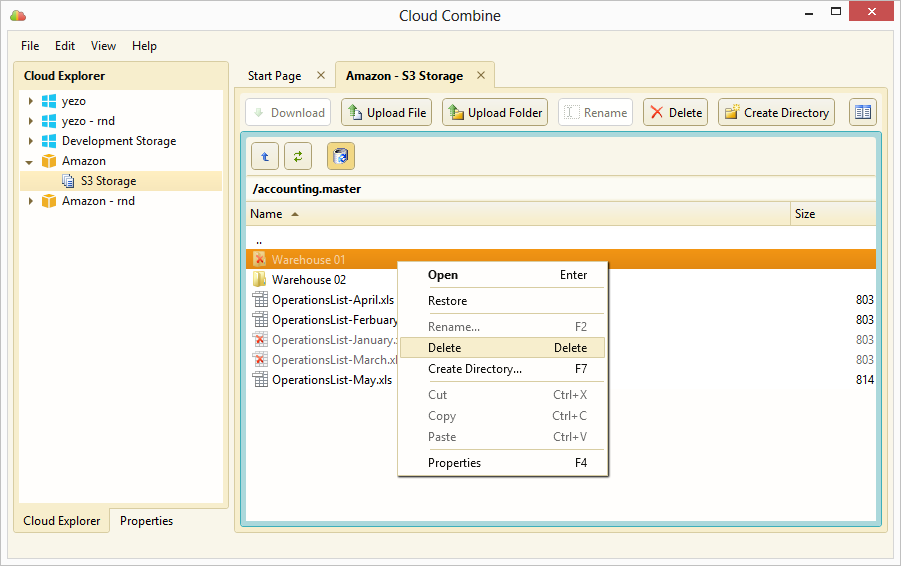Screen dimensions: 901x566
Task: Click the Delete toolbar button
Action: (676, 113)
